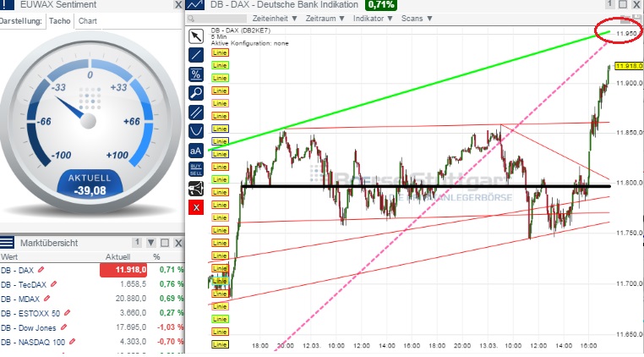
Task: Click the pencil icon next to DB - Dow Jones
Action: (63, 327)
